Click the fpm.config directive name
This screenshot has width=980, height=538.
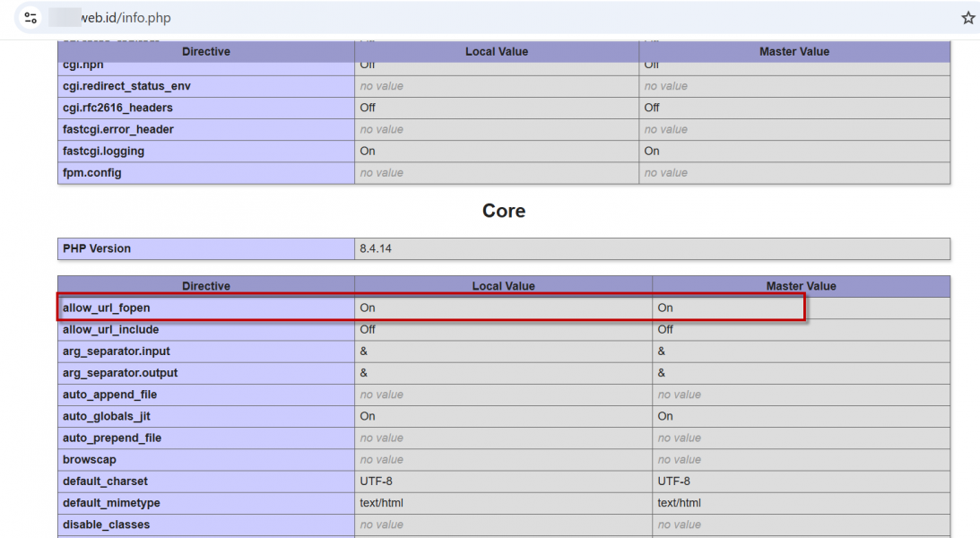pos(91,172)
